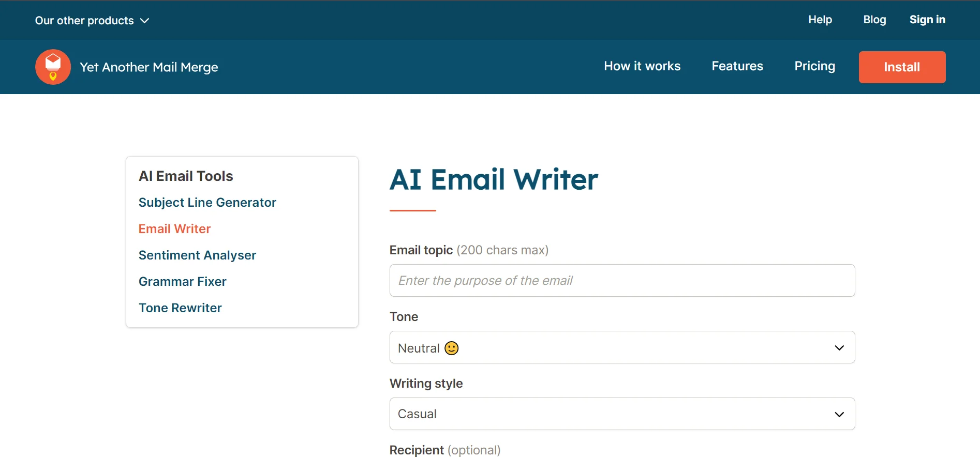Open the Grammar Fixer tool
Screen dimensions: 980x458
point(182,282)
